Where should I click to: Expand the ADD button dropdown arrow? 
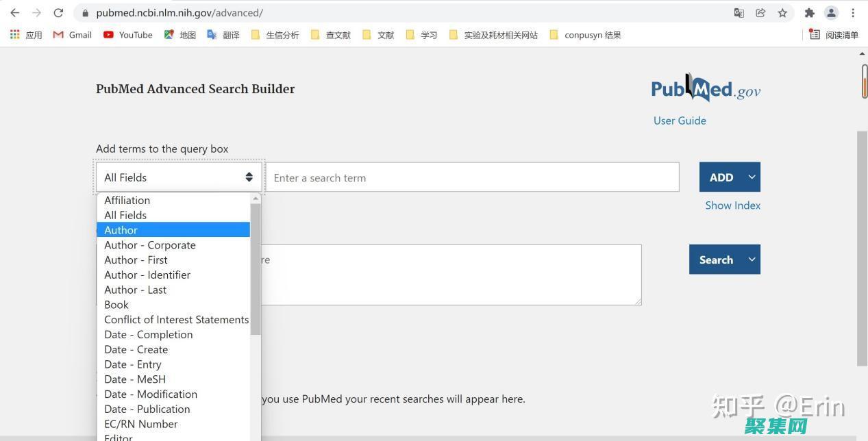click(x=752, y=177)
